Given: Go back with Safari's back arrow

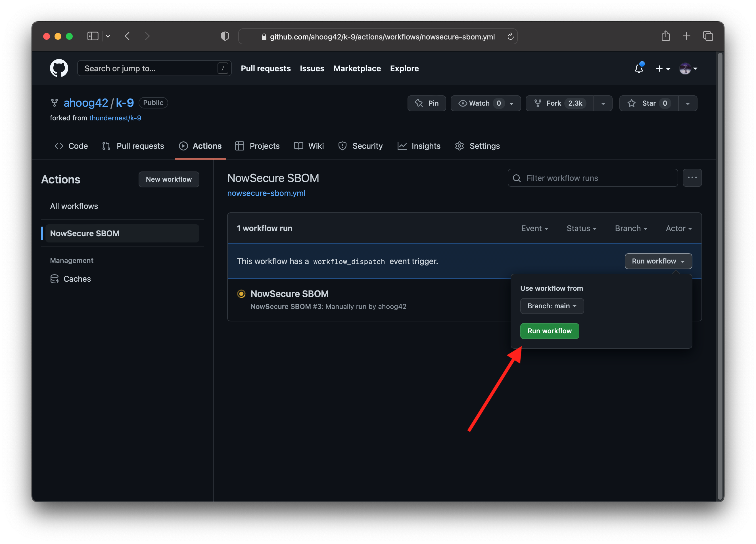Looking at the screenshot, I should [x=127, y=36].
